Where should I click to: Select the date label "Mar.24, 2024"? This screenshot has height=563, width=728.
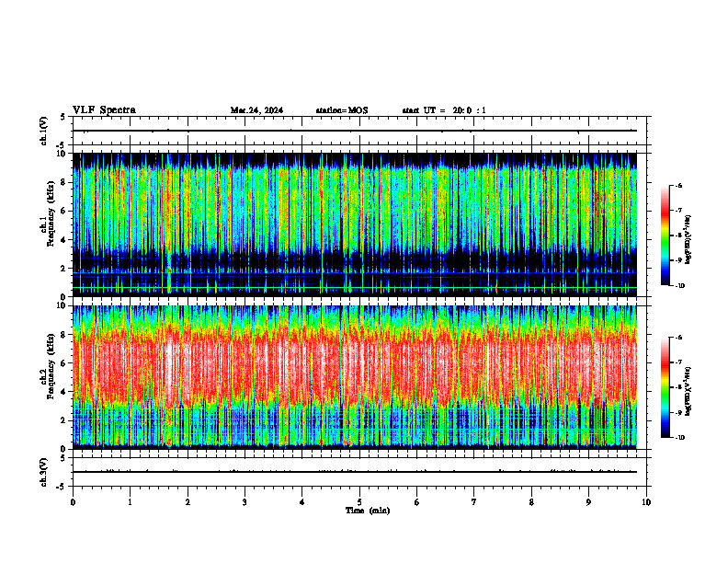[x=256, y=110]
